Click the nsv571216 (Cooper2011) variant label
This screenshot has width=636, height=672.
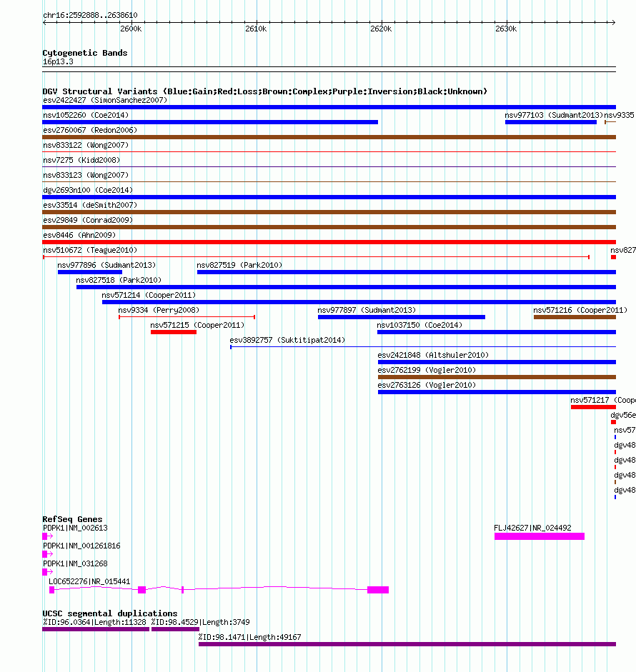(x=580, y=310)
